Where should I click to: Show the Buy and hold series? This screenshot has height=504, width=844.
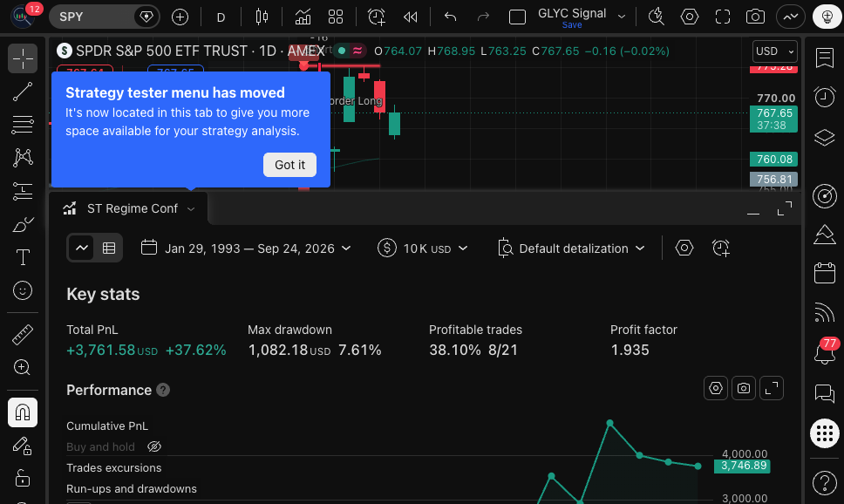154,446
